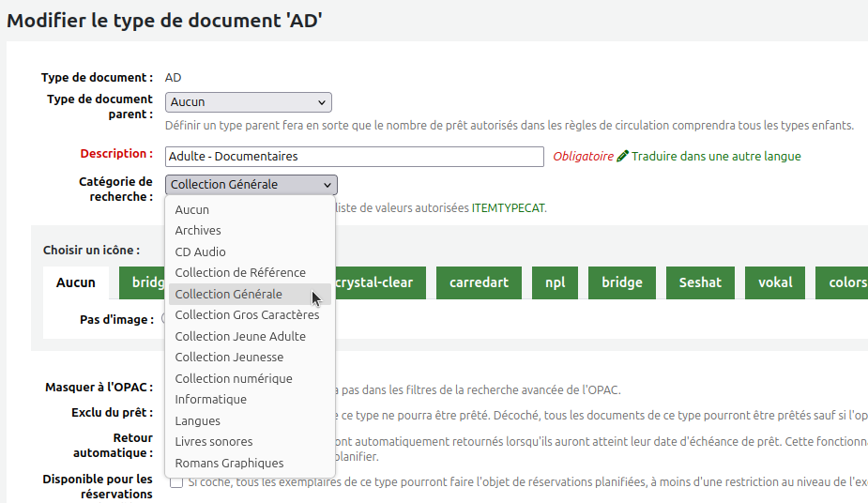This screenshot has height=503, width=868.
Task: Tick the Disponible pour les réservations checkbox
Action: (x=176, y=482)
